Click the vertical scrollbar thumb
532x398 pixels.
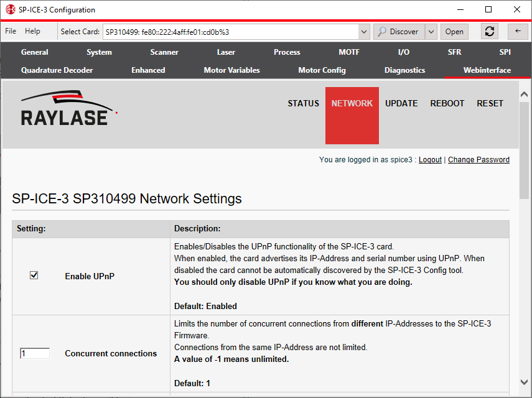pos(524,149)
